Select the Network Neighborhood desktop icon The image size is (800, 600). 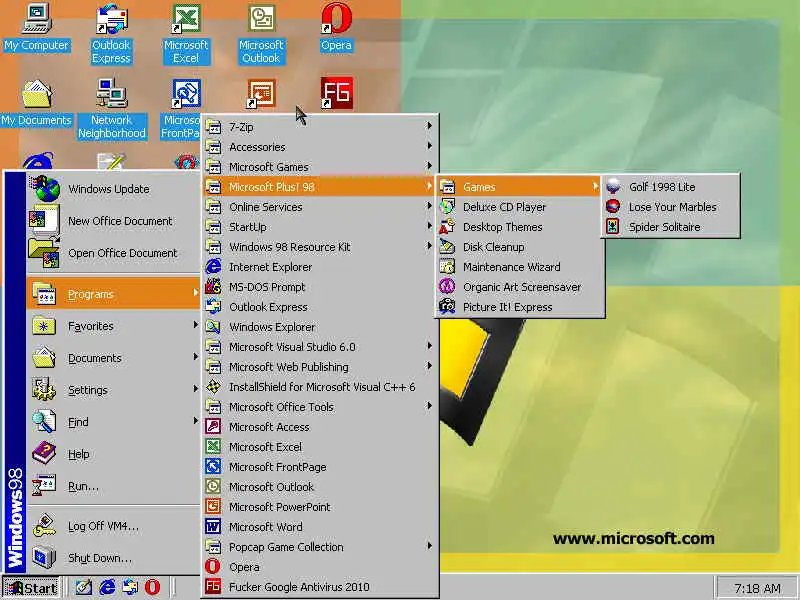pos(112,109)
